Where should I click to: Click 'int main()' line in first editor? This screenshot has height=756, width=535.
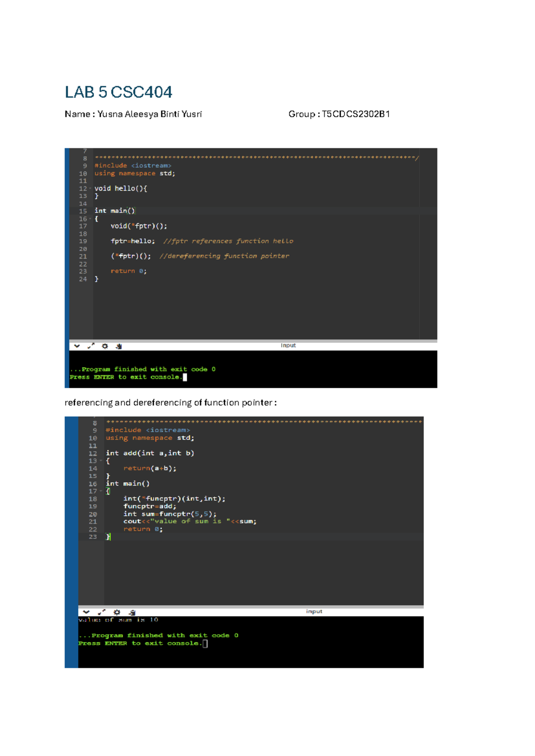pyautogui.click(x=115, y=211)
